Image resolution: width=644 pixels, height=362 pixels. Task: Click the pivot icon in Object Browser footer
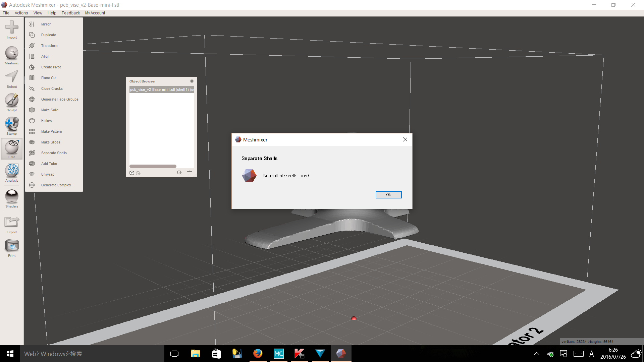point(138,173)
